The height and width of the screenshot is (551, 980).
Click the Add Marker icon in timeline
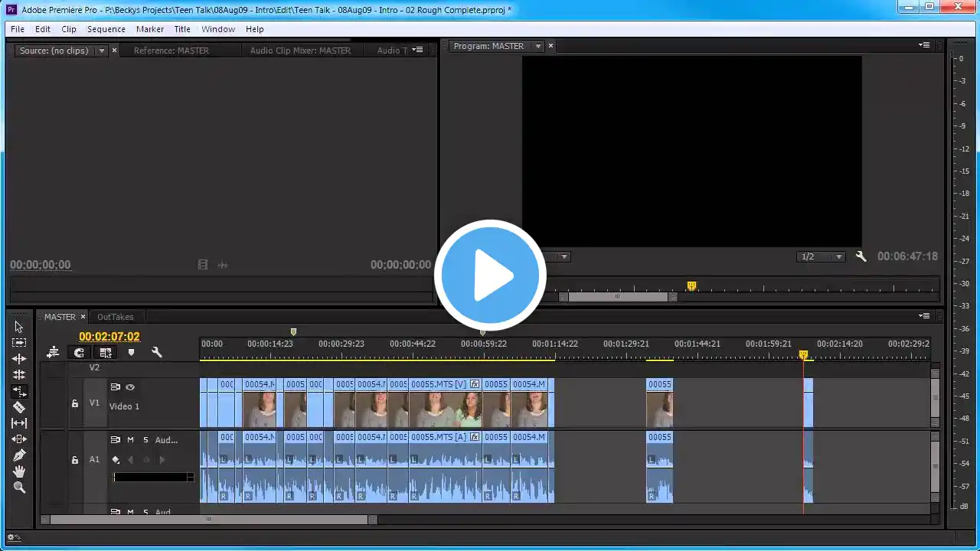tap(131, 353)
